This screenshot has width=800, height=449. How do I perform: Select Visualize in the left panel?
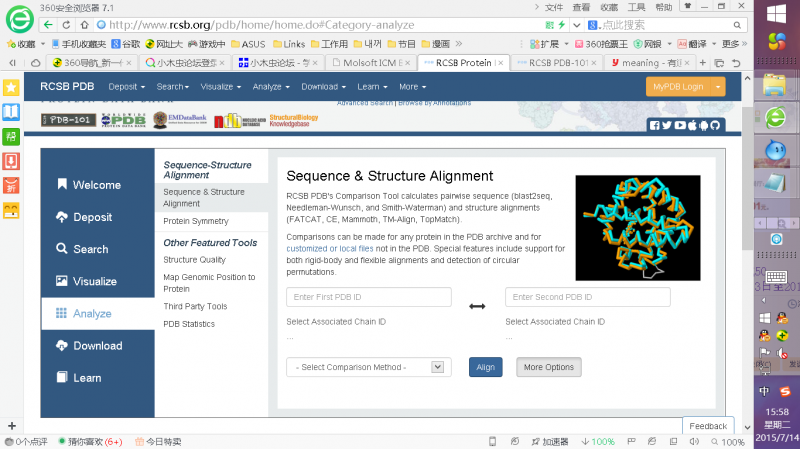[x=97, y=281]
